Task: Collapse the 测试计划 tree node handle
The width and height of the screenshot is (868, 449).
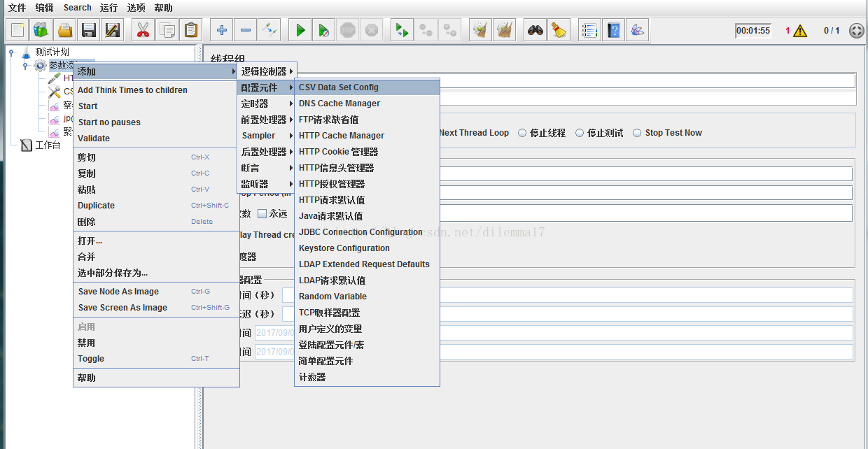Action: [x=12, y=52]
